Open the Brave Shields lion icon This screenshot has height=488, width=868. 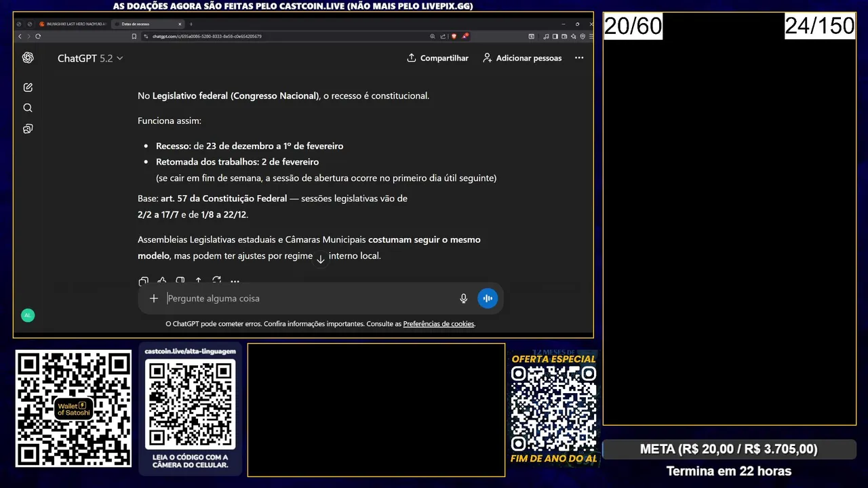point(454,36)
